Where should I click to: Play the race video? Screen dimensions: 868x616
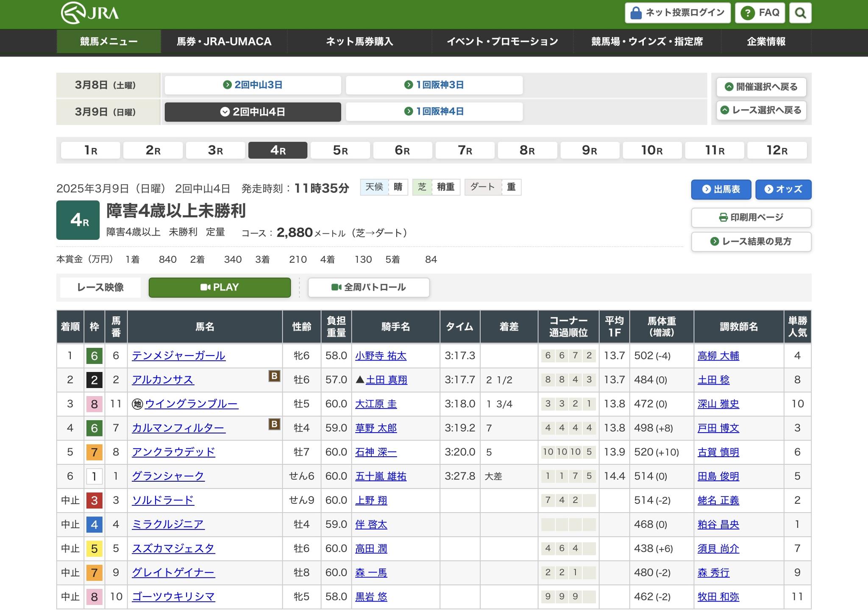[x=220, y=287]
